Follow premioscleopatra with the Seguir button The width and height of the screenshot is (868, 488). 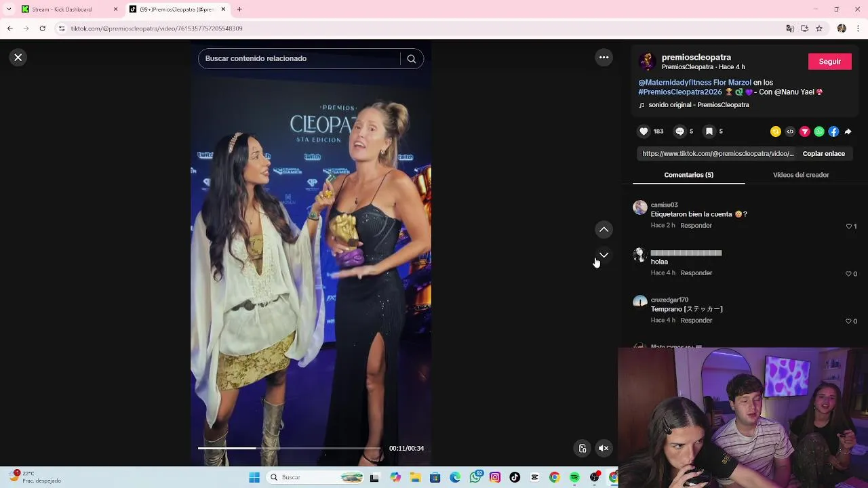[829, 62]
